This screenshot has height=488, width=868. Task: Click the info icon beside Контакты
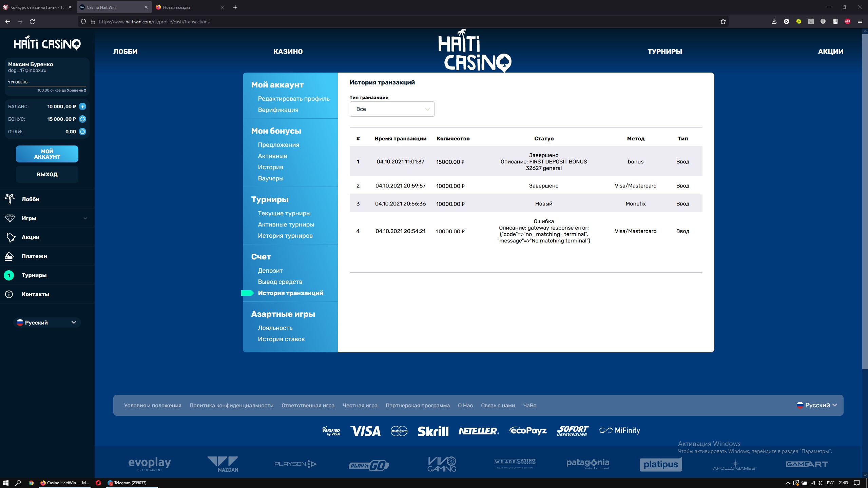pos(9,294)
